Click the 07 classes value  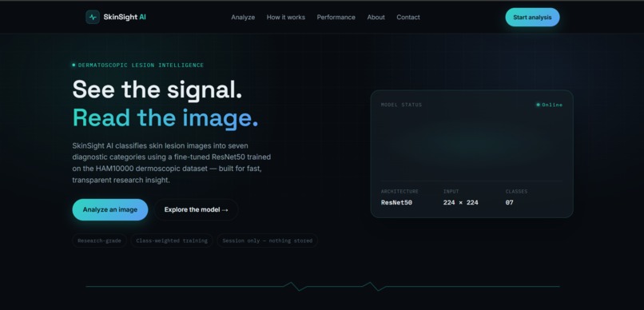pyautogui.click(x=509, y=202)
